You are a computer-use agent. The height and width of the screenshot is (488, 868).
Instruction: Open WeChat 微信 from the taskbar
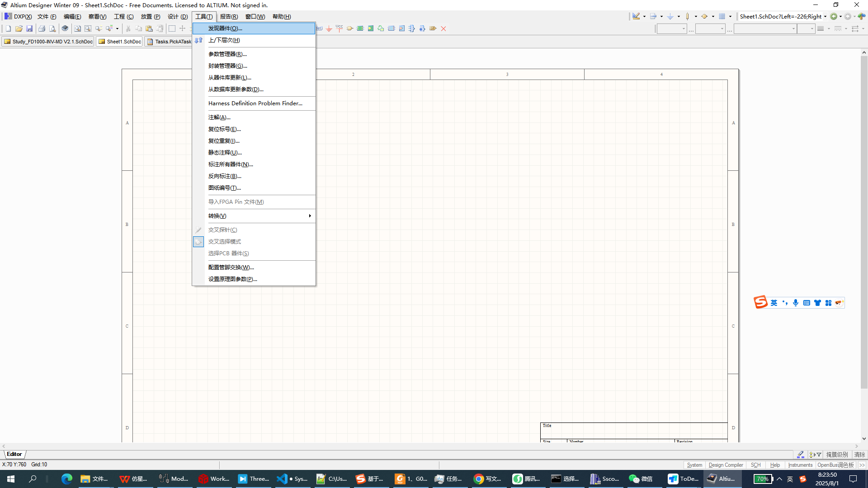pos(642,479)
